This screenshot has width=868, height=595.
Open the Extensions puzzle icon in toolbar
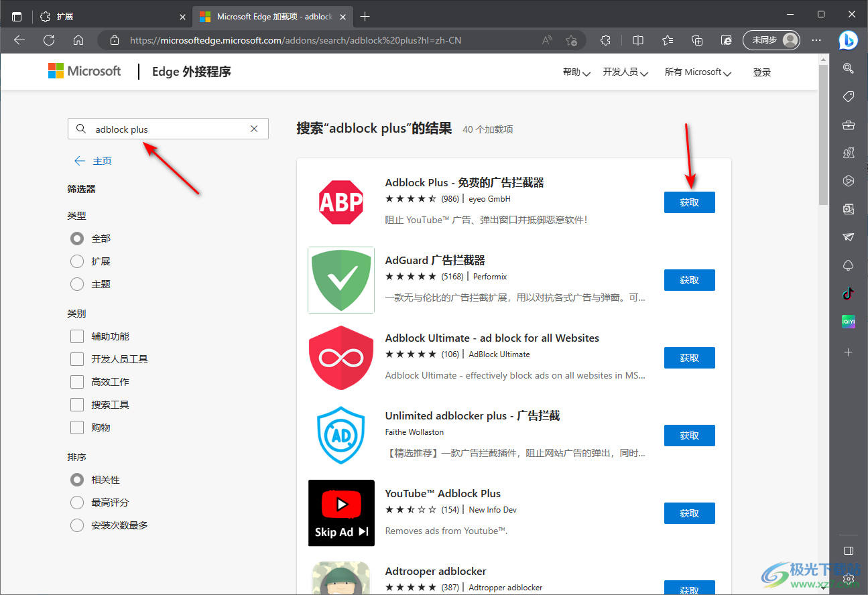click(x=605, y=40)
